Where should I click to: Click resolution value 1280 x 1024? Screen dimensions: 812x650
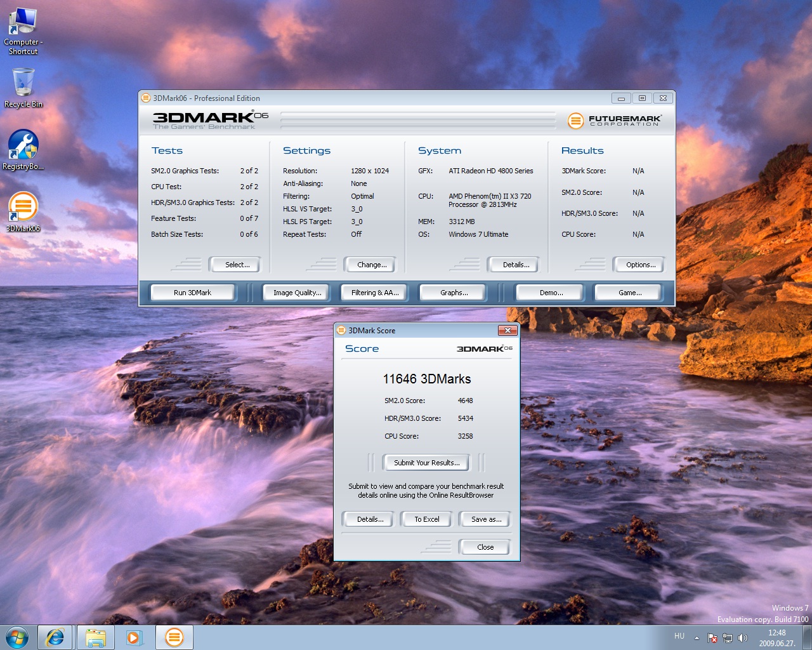point(370,171)
